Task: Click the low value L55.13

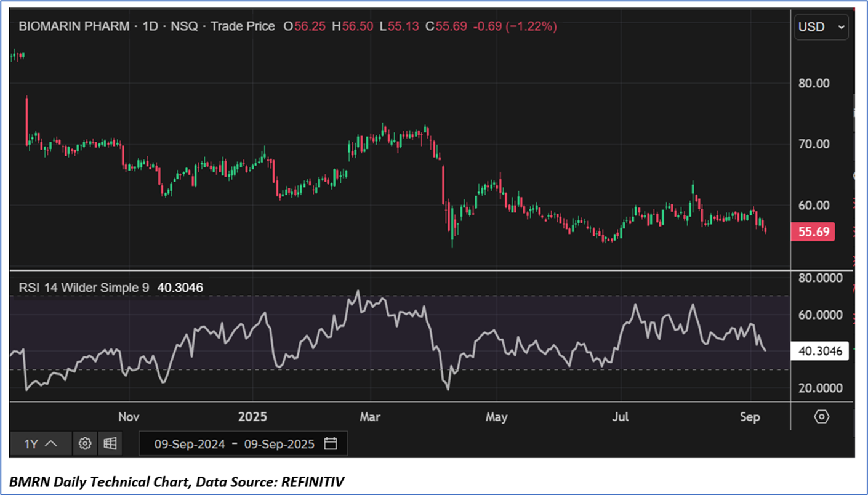Action: [x=400, y=26]
